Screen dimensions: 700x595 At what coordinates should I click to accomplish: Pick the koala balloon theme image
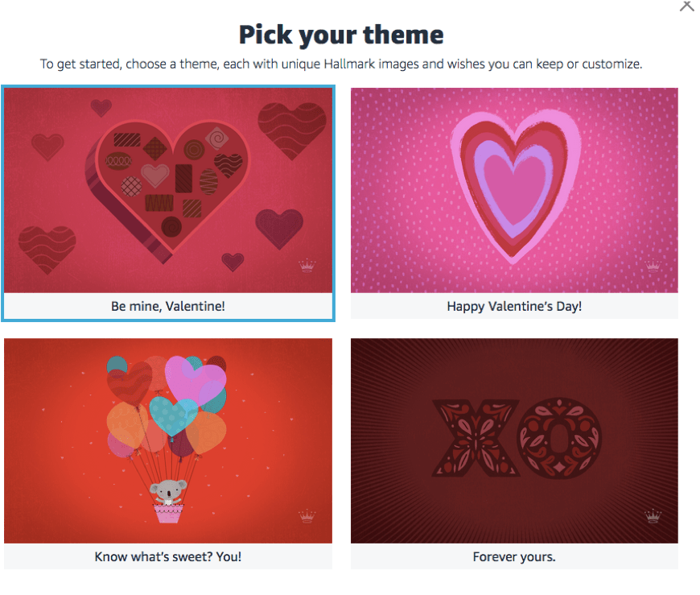167,440
